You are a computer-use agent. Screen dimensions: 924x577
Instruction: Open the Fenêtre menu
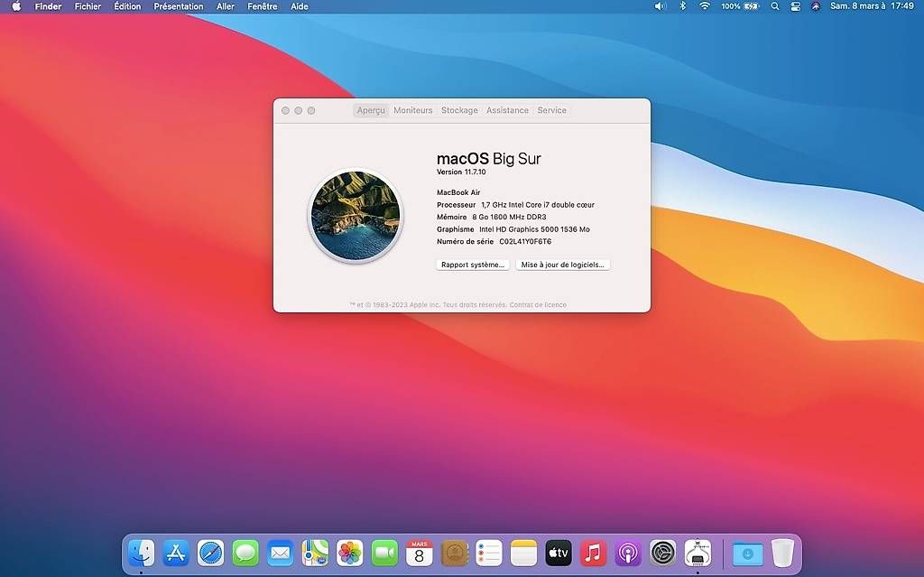(263, 6)
